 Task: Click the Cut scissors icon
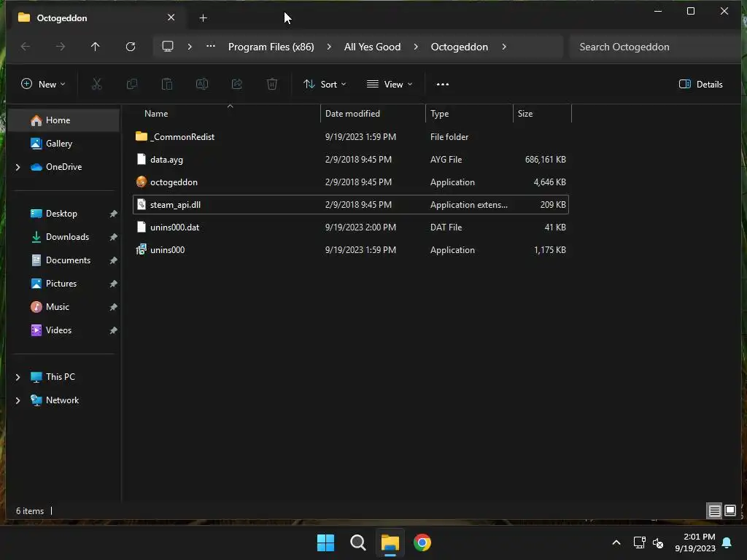tap(97, 85)
